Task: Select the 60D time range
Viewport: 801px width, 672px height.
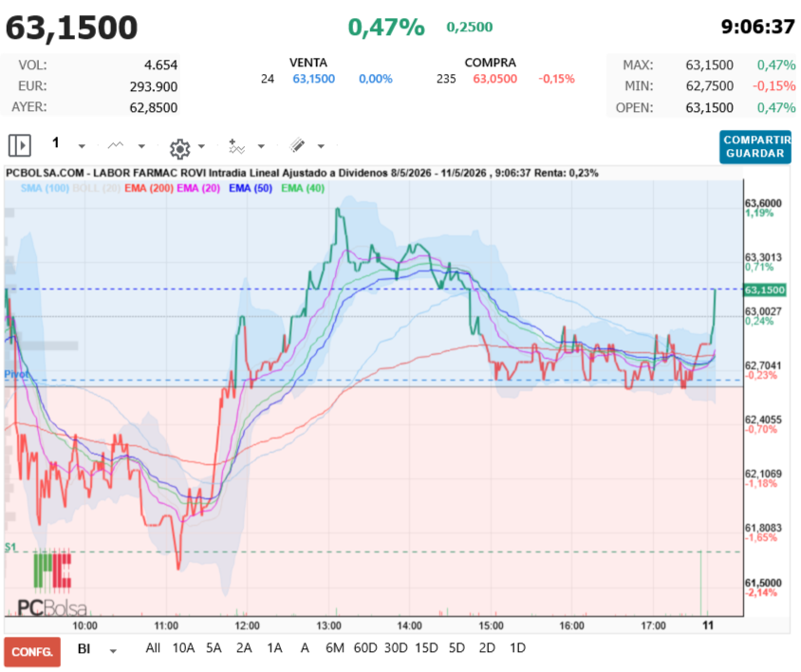Action: click(365, 648)
